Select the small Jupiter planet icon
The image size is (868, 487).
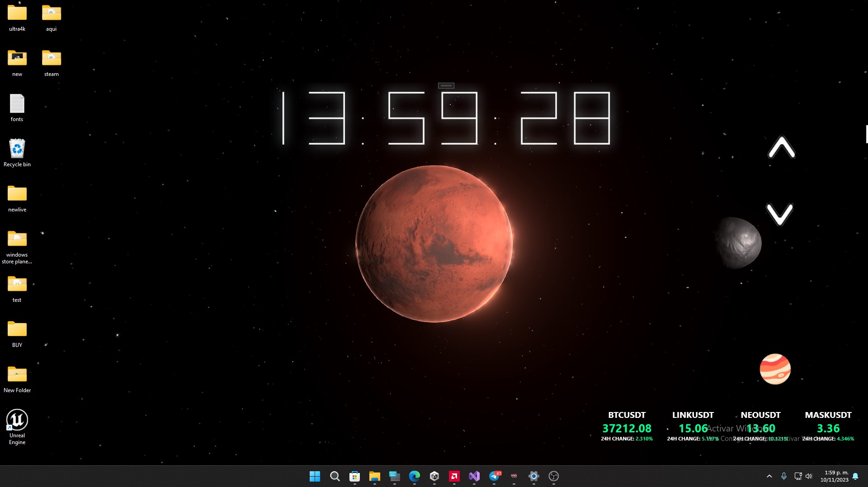coord(775,369)
